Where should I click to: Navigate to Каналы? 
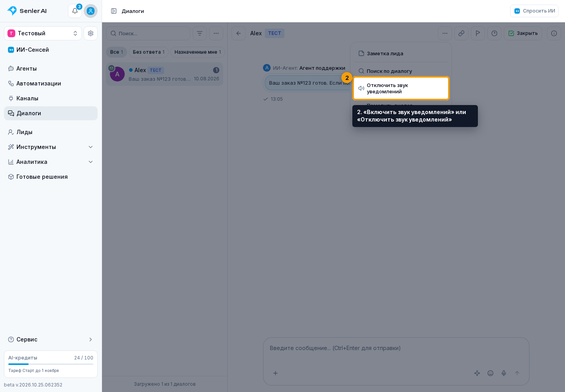tap(51, 98)
